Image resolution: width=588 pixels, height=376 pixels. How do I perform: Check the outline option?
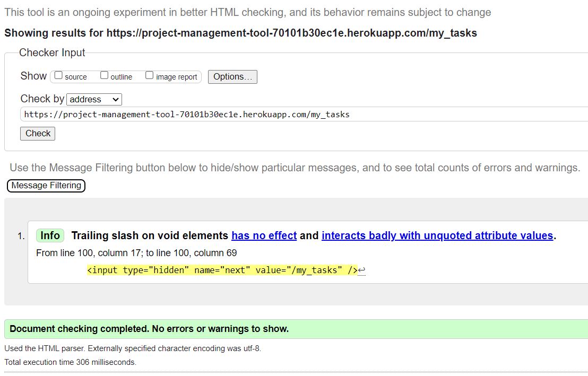[x=104, y=75]
